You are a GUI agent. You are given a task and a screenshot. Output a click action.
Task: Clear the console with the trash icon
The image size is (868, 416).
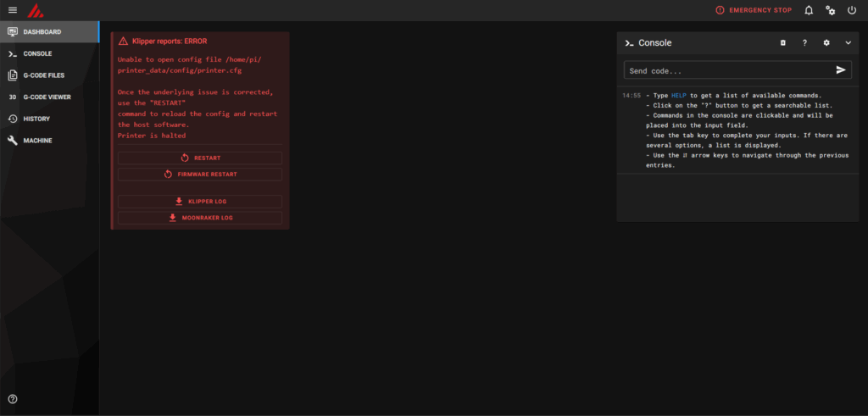(x=782, y=42)
